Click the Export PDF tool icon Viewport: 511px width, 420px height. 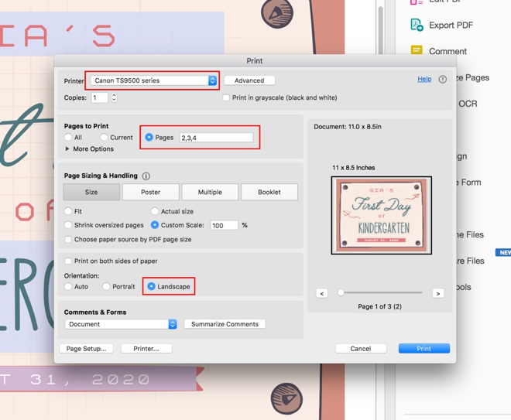click(417, 25)
